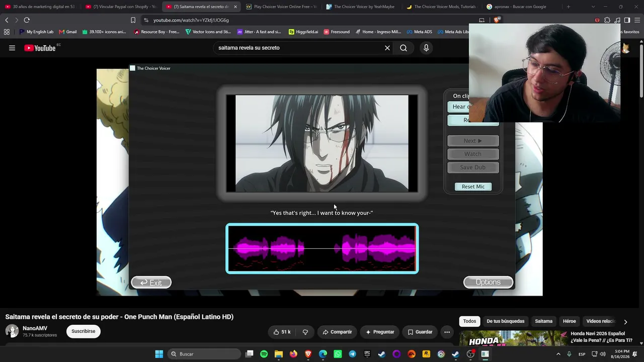This screenshot has width=644, height=362.
Task: Open the browser apps grid icon
Action: [7, 32]
